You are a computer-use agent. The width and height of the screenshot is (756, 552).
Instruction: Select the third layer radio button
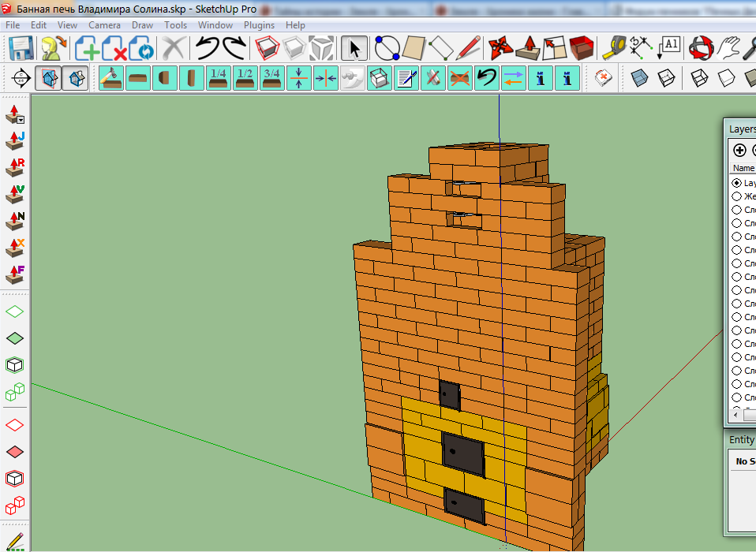737,210
